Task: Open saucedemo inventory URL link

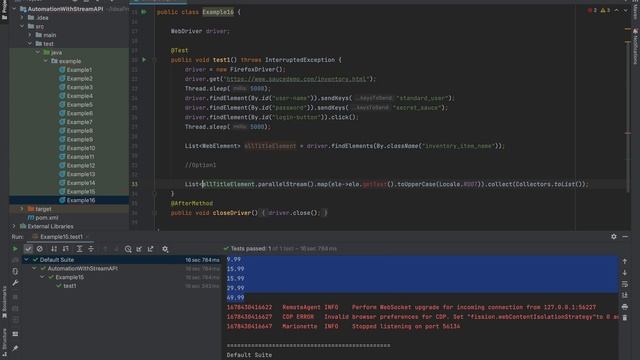Action: click(297, 79)
